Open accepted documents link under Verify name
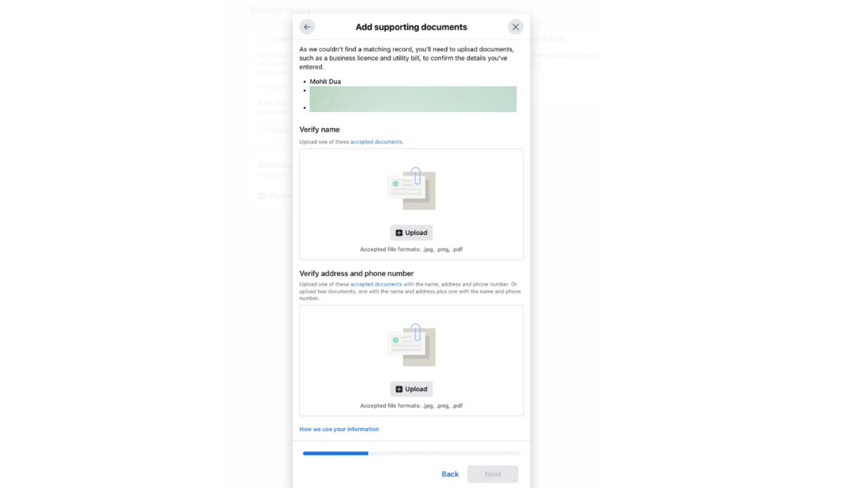This screenshot has width=868, height=488. click(x=376, y=142)
